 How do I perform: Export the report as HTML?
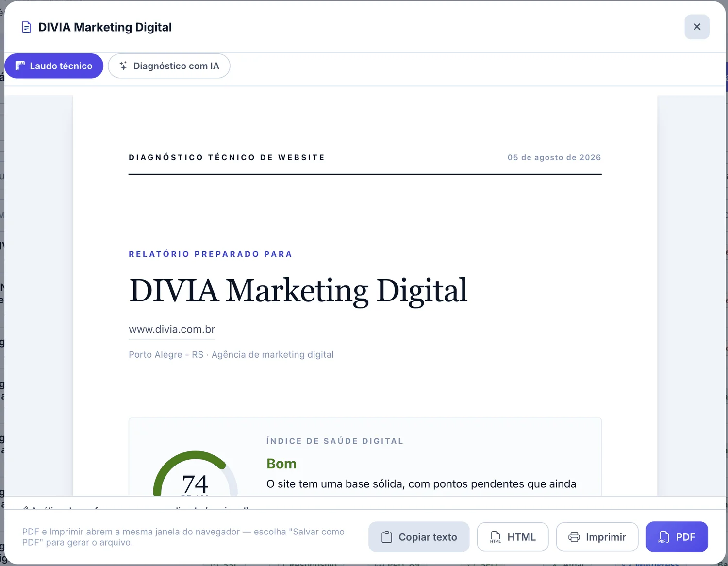tap(513, 537)
